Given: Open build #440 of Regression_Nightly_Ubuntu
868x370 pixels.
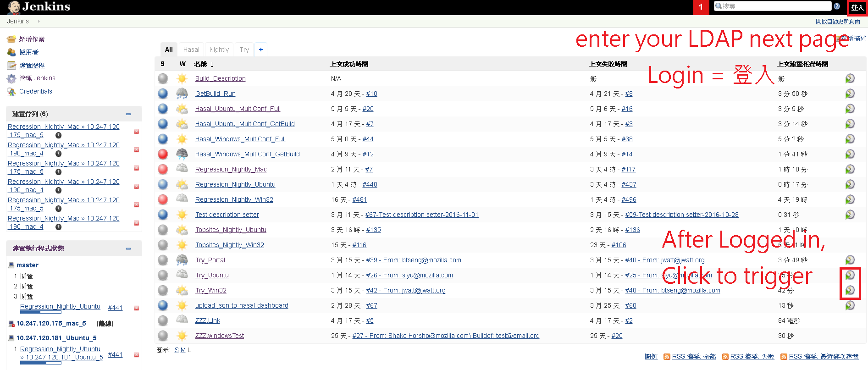Looking at the screenshot, I should pos(370,184).
